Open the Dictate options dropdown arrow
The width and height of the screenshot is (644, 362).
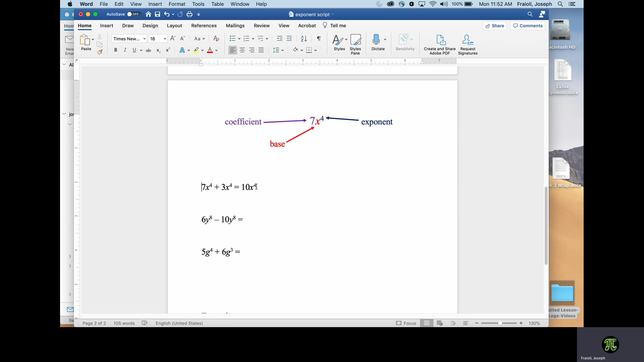[x=385, y=40]
